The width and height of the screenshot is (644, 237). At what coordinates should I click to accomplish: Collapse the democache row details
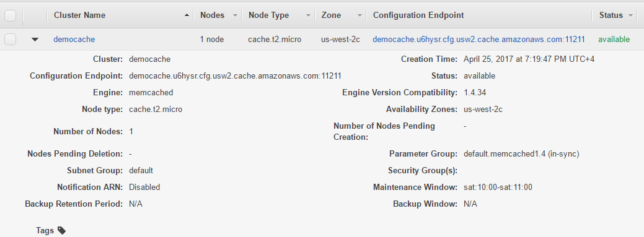(x=35, y=40)
